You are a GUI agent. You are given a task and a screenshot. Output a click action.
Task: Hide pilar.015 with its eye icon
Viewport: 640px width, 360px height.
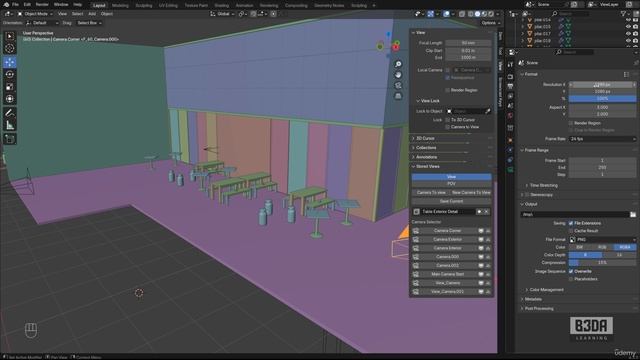[x=628, y=27]
